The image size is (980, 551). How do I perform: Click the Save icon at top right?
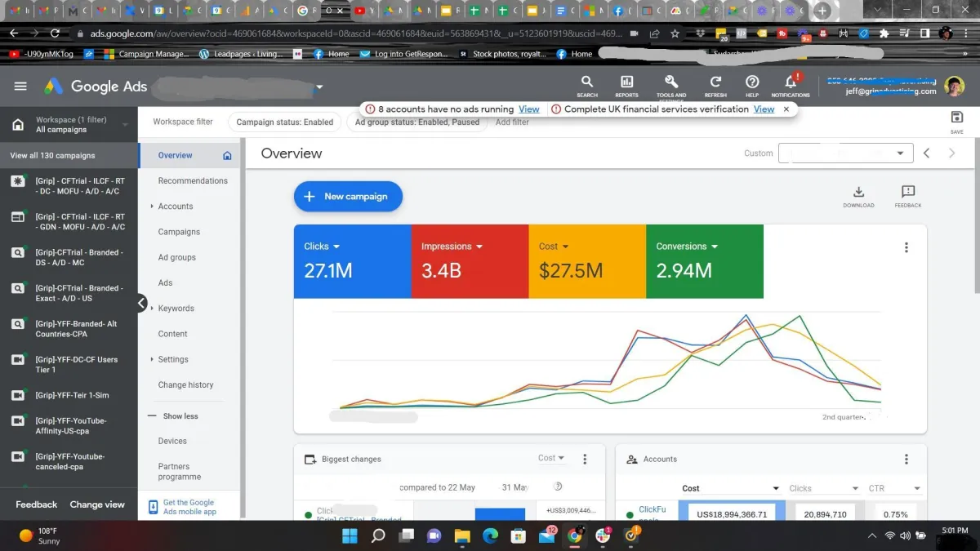(x=957, y=118)
